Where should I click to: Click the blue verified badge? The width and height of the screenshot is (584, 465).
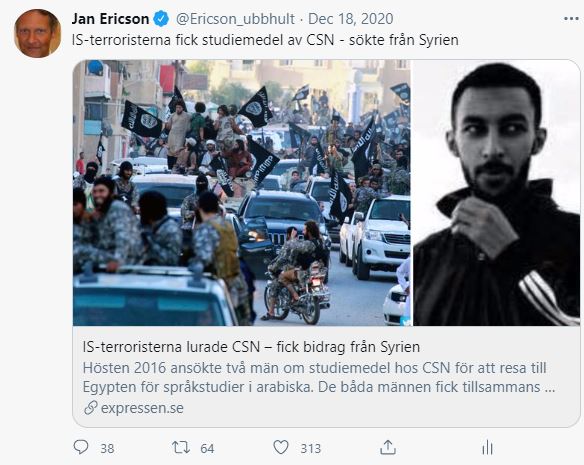(x=161, y=19)
